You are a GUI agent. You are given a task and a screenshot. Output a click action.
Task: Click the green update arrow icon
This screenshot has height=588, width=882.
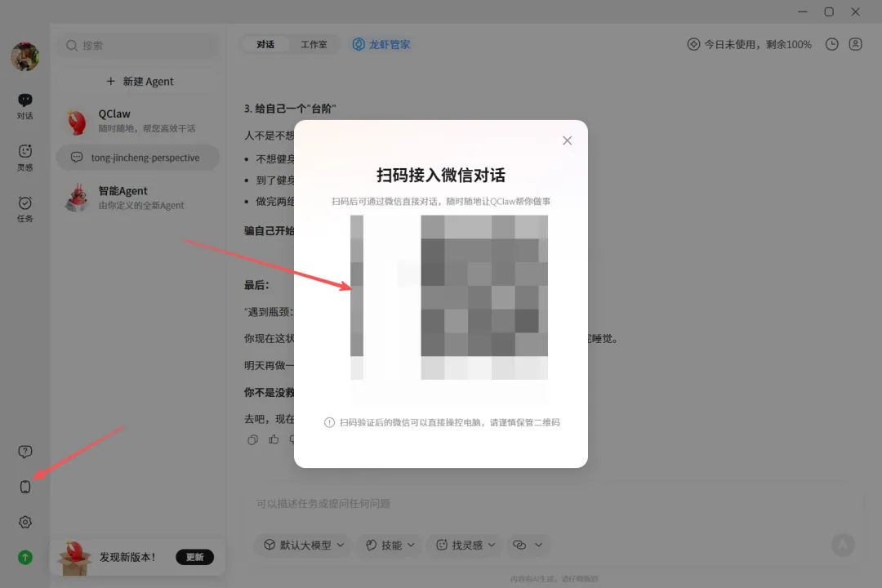click(x=24, y=558)
